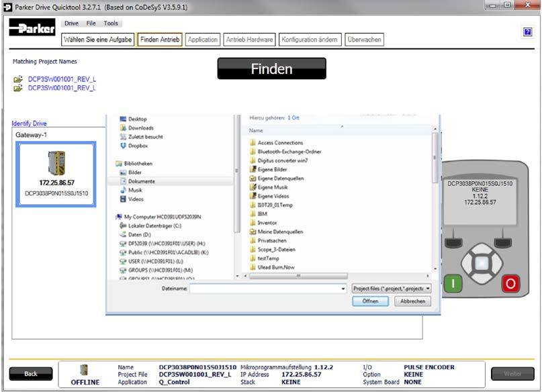Open Digitus converter win7 folder
Image resolution: width=542 pixels, height=392 pixels.
click(279, 160)
